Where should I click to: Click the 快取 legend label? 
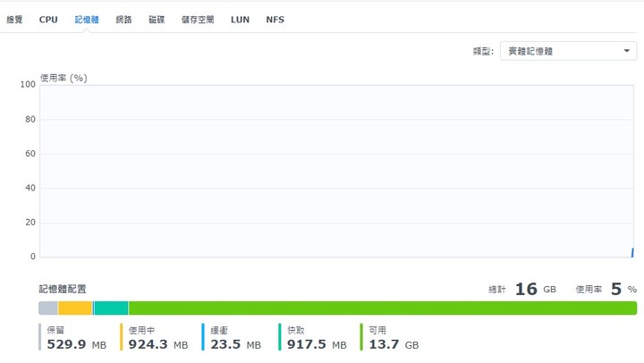[296, 330]
